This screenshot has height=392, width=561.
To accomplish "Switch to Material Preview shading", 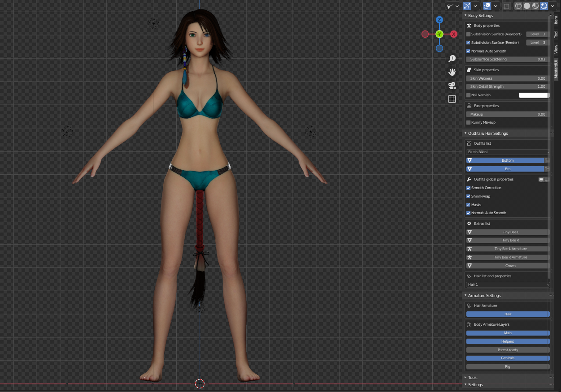I will coord(535,6).
